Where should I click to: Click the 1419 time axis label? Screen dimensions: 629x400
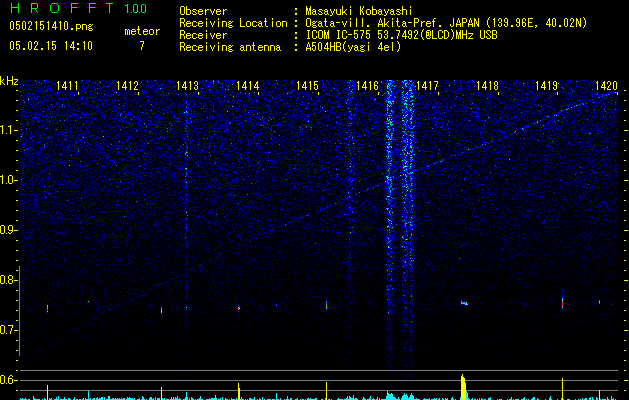547,85
